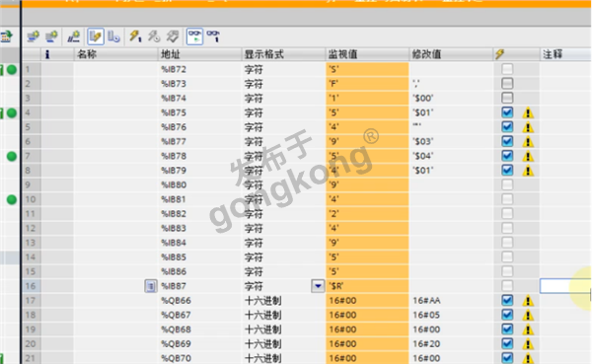Screen dimensions: 592x364
Task: Click warning icon in %IB77 row
Action: (x=528, y=142)
